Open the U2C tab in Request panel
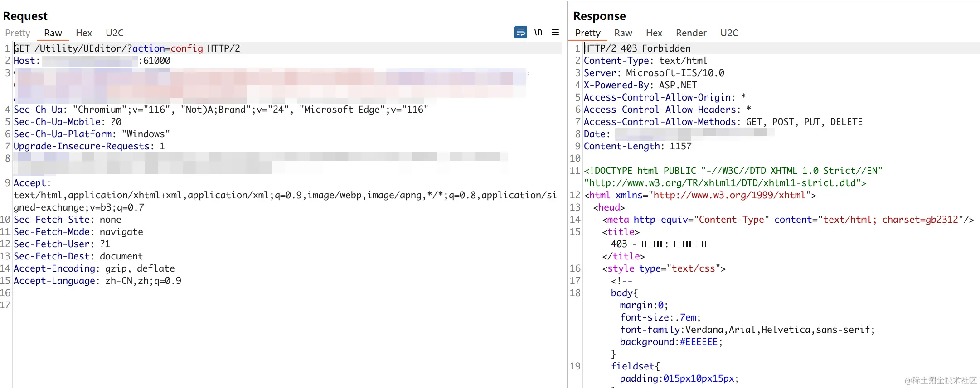 pyautogui.click(x=115, y=33)
